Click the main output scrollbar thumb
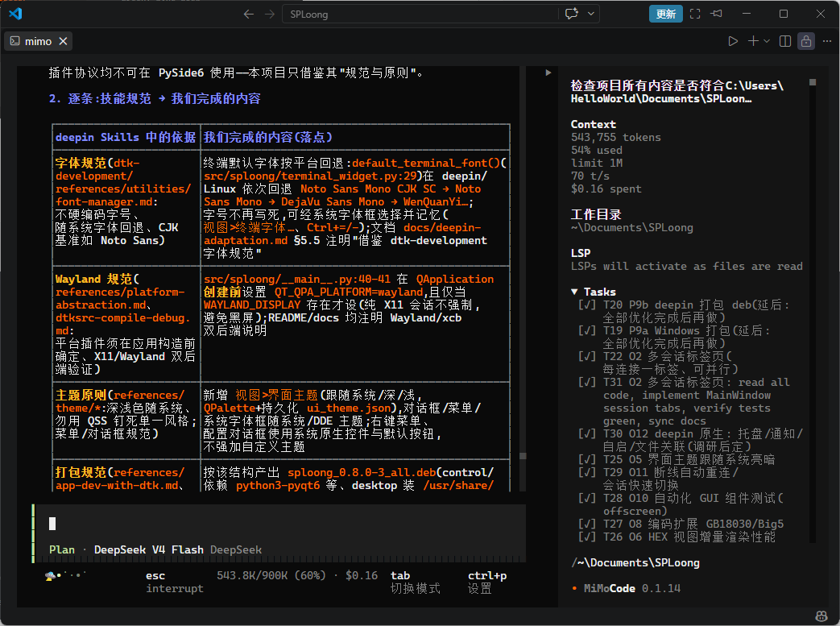 click(x=523, y=456)
